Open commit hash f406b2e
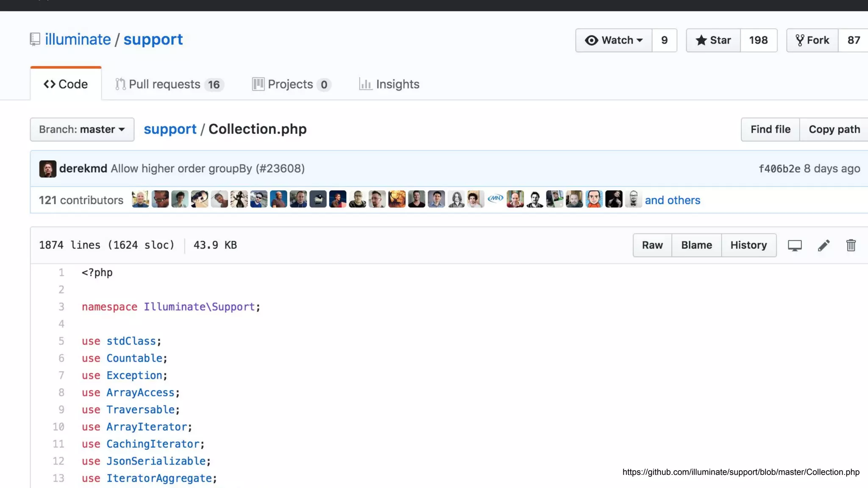Screen dimensions: 868x488 (x=779, y=169)
